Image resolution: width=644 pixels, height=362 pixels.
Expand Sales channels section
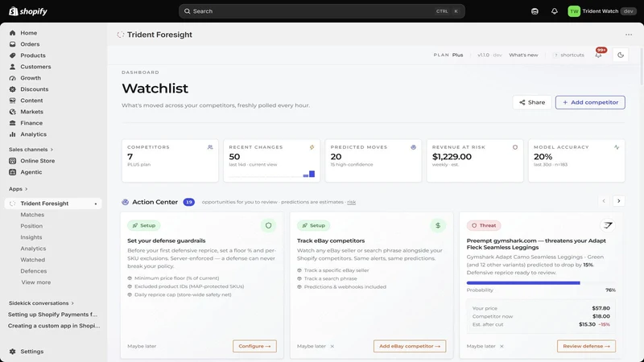pos(31,150)
